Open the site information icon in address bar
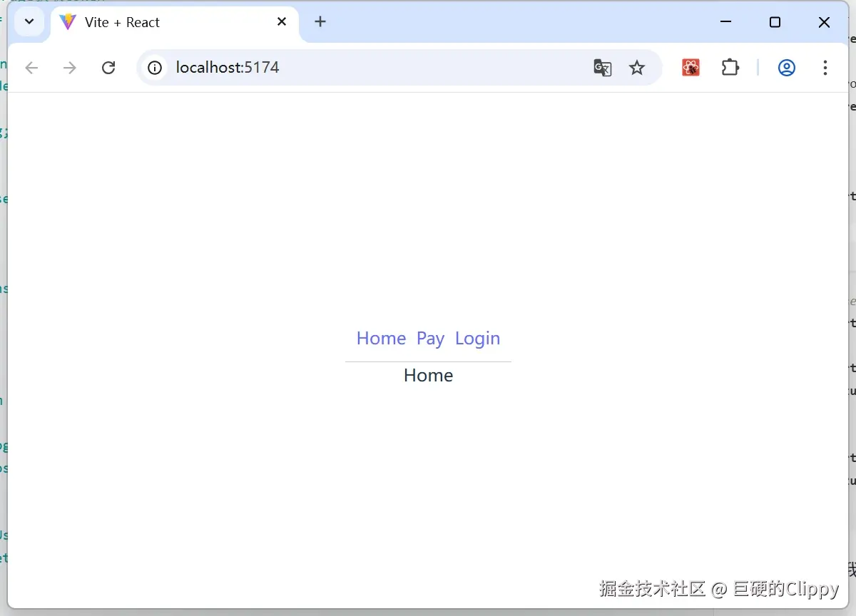Image resolution: width=856 pixels, height=616 pixels. 155,67
